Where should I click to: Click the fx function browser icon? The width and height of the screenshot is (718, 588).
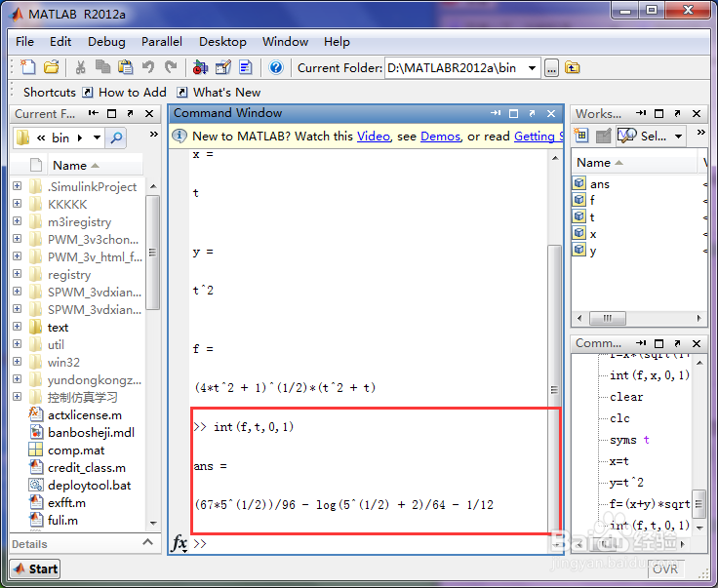tap(179, 543)
